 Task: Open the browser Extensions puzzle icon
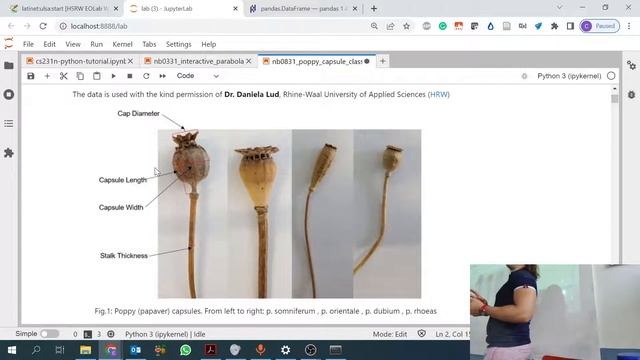pos(554,26)
